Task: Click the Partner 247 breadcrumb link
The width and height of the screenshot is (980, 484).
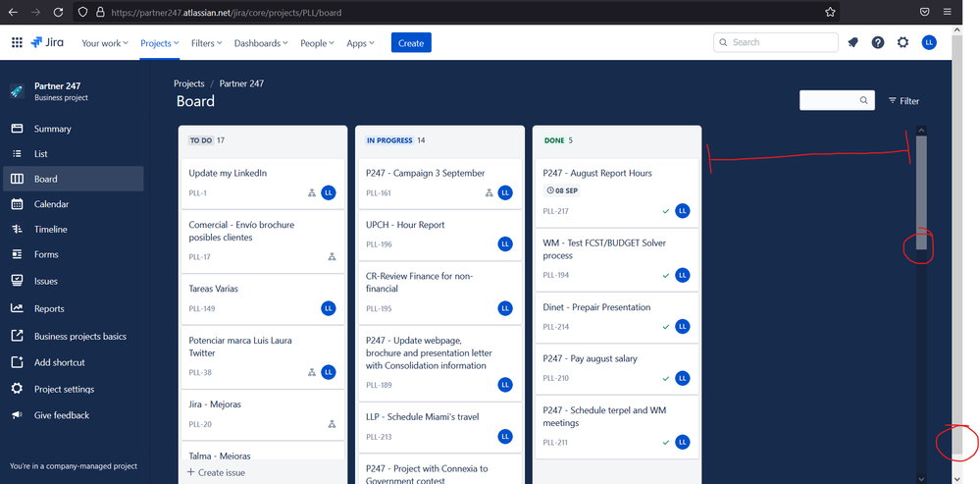Action: coord(241,83)
